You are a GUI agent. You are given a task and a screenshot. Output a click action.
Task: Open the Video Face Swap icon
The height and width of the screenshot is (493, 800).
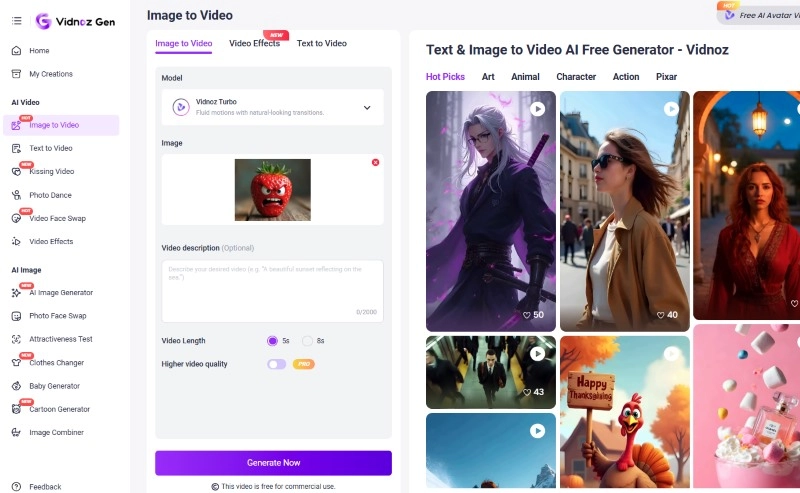16,218
